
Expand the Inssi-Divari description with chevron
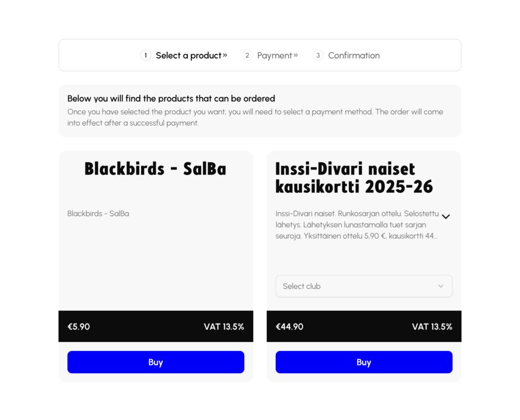(x=446, y=217)
